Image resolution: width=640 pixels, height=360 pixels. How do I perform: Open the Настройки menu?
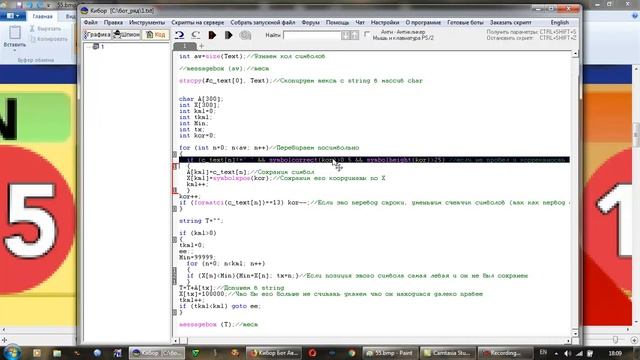pyautogui.click(x=385, y=22)
